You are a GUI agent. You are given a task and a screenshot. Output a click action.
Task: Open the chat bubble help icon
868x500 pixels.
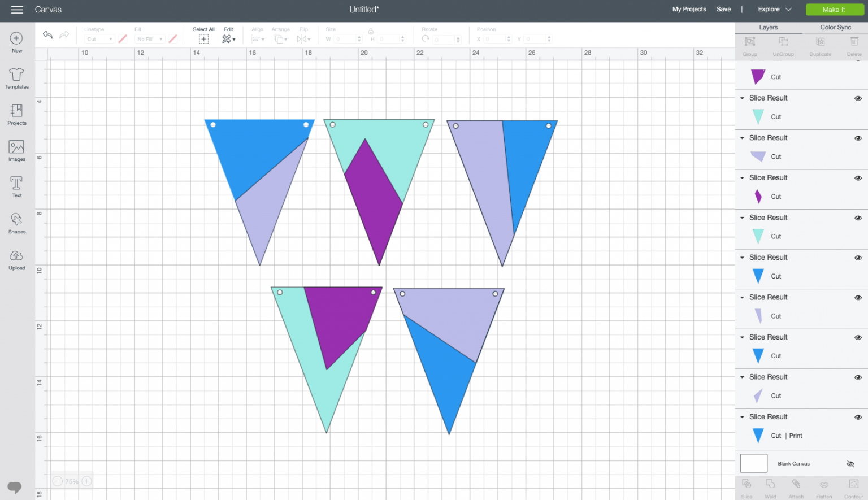coord(15,487)
